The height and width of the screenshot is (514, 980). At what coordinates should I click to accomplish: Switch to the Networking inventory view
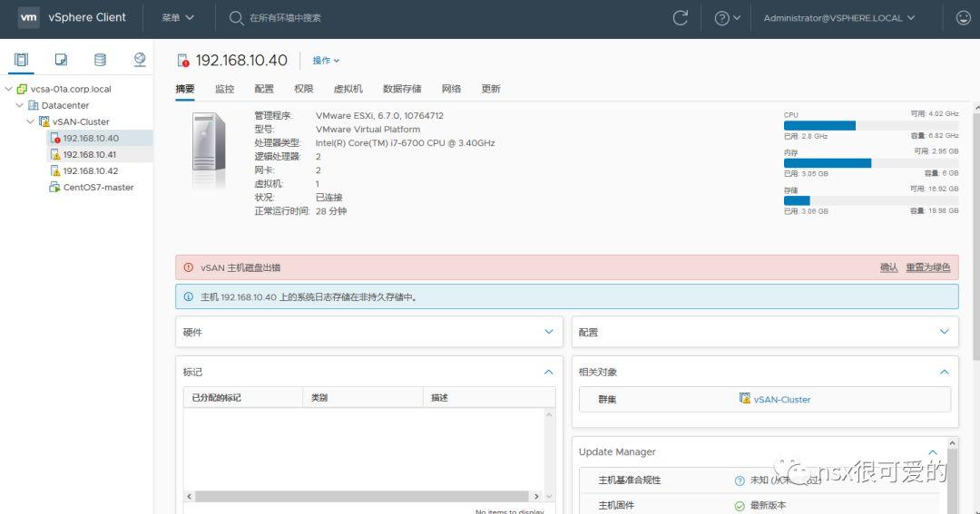pyautogui.click(x=140, y=59)
